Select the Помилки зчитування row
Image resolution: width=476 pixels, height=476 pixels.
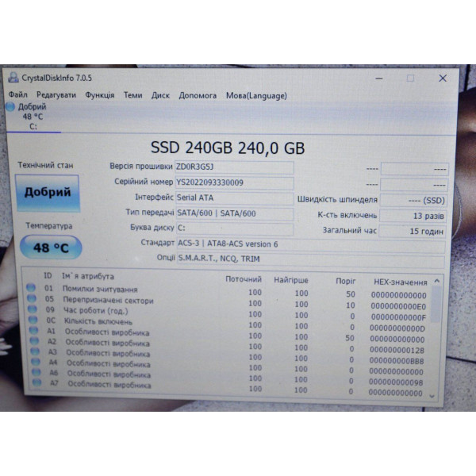(228, 291)
